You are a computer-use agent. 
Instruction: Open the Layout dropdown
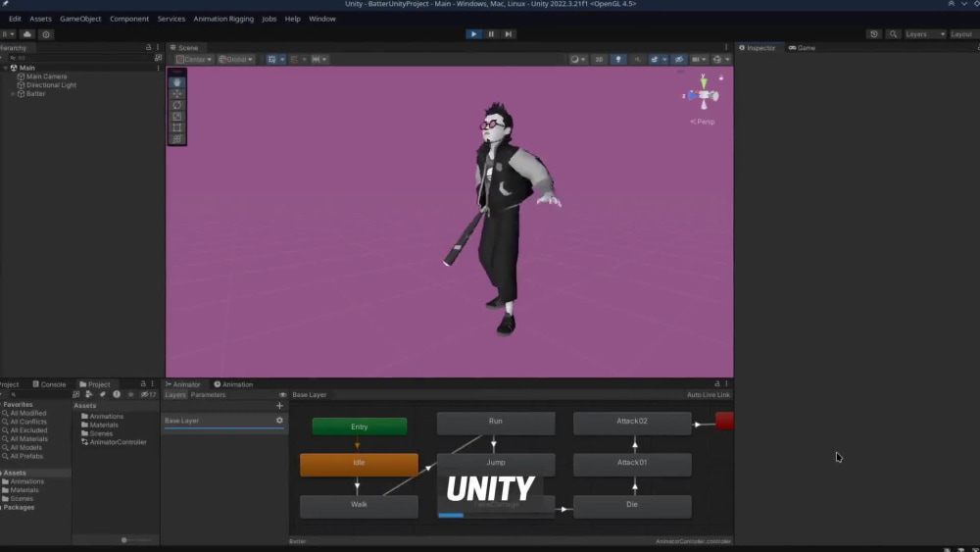pos(963,34)
